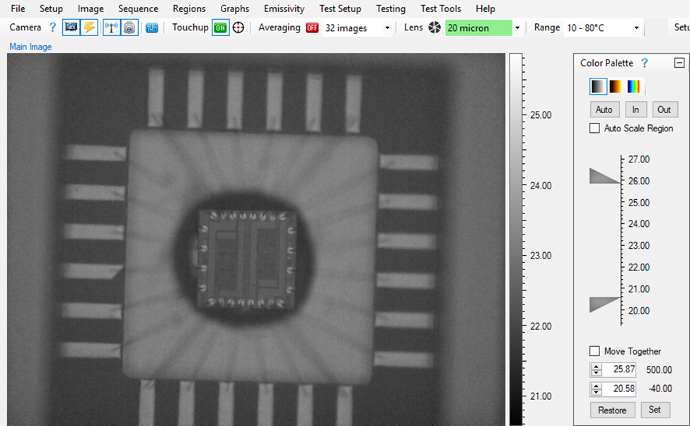The image size is (690, 426).
Task: Open the 32 images averaging dropdown
Action: click(387, 28)
